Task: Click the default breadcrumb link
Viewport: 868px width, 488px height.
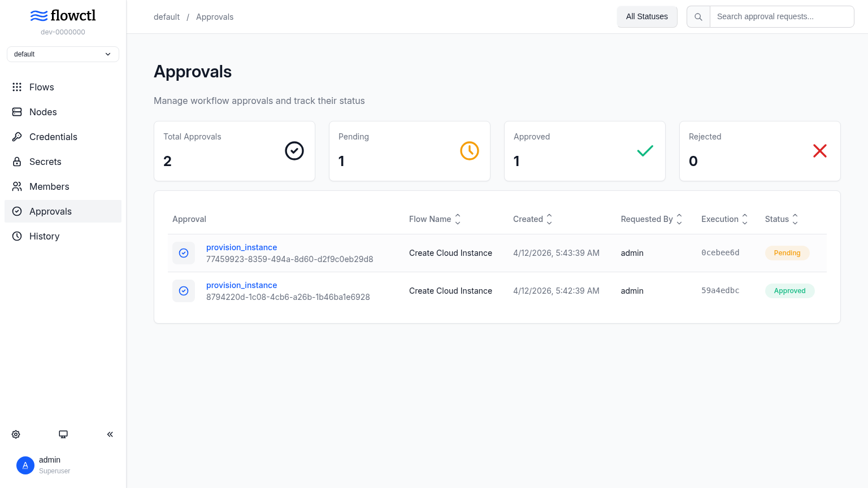Action: tap(167, 17)
